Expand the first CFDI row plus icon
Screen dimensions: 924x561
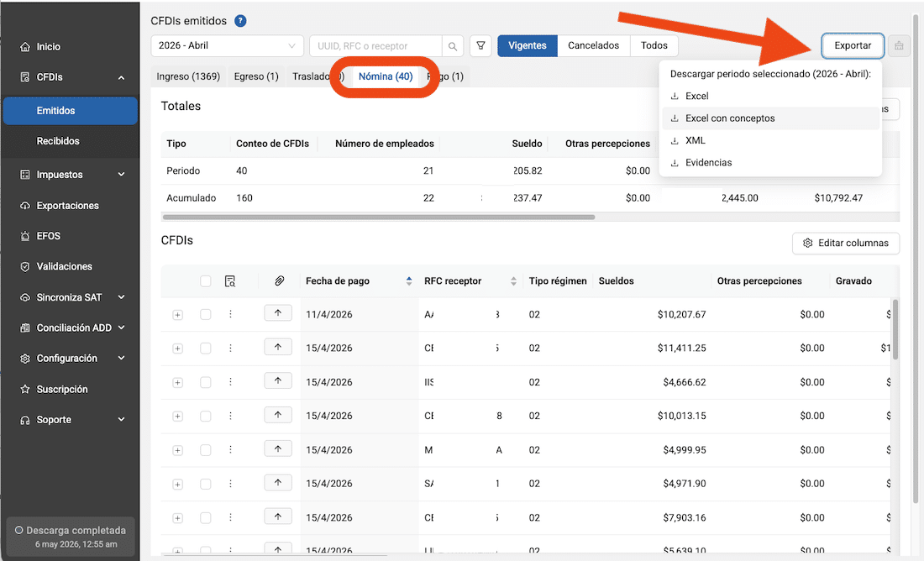tap(177, 315)
